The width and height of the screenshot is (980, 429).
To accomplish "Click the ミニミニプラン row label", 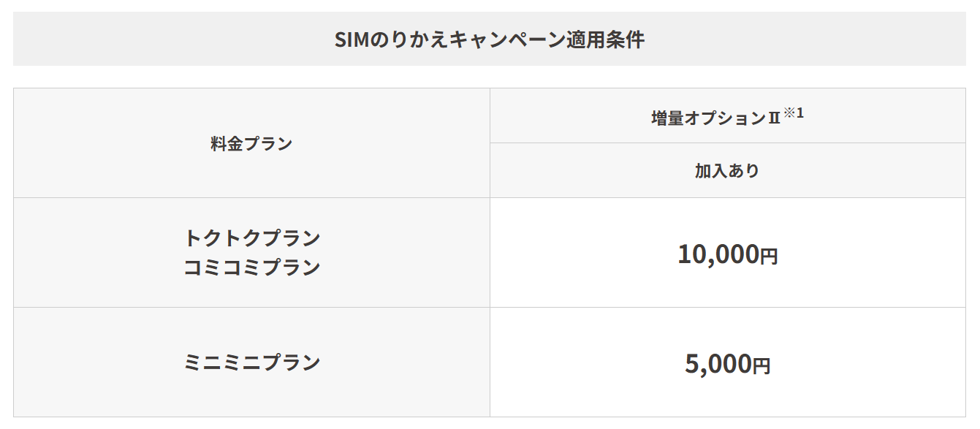I will [251, 362].
